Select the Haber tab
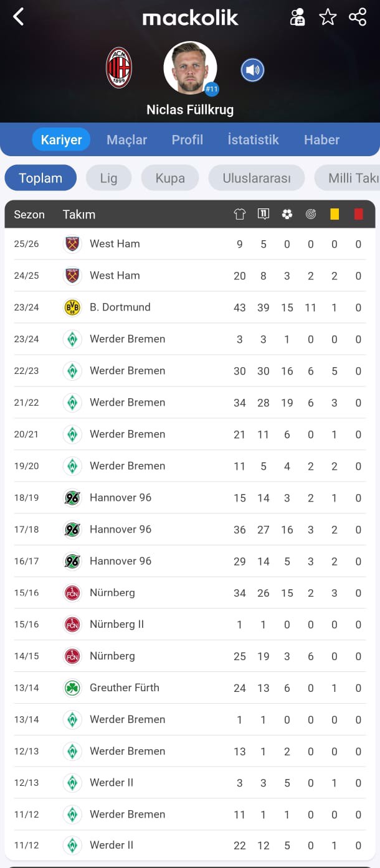 pos(321,139)
